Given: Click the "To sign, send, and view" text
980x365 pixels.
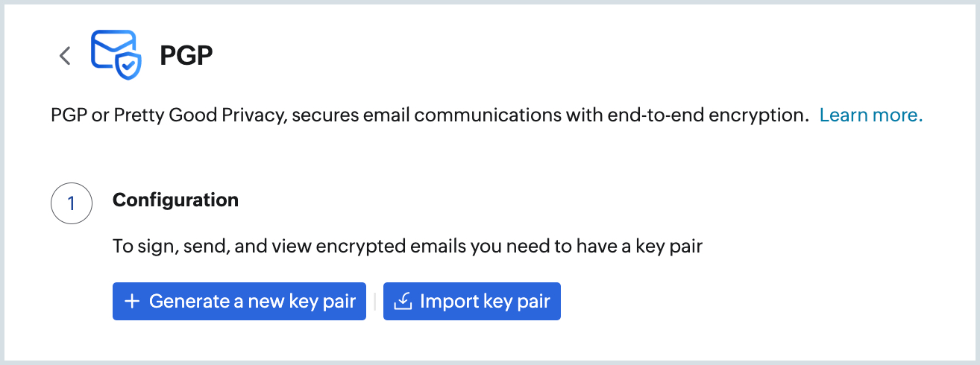Looking at the screenshot, I should (x=201, y=246).
